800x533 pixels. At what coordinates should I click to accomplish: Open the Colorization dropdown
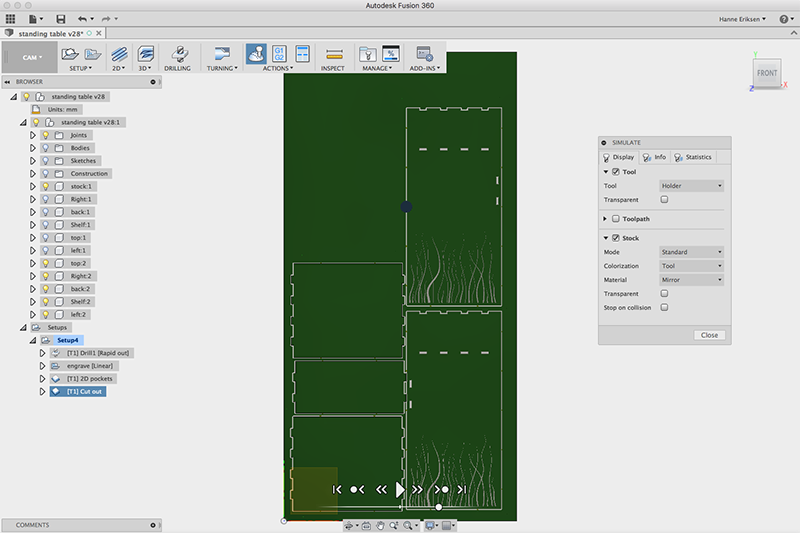point(691,266)
